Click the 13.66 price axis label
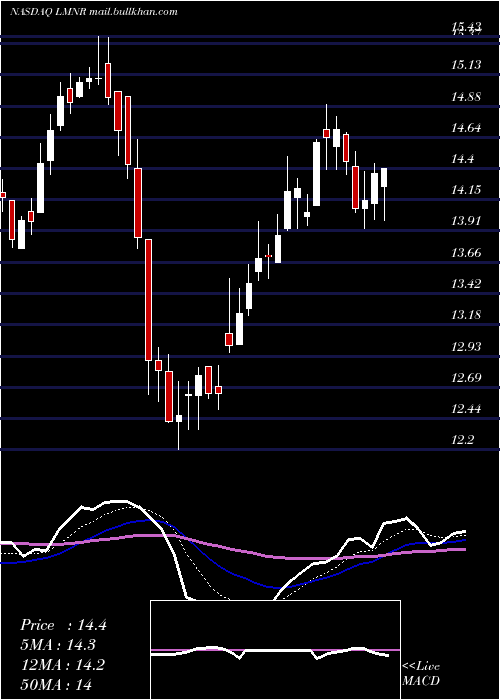500x700 pixels. (x=466, y=253)
